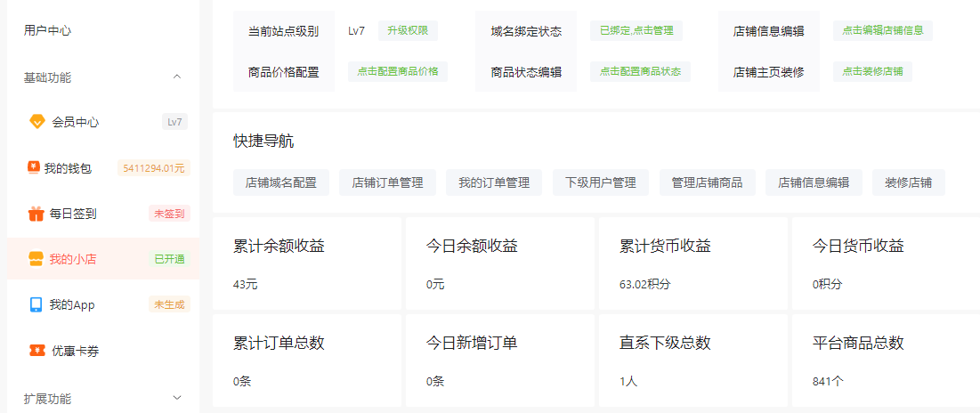Open 店铺订单管理 quick navigation
This screenshot has width=980, height=413.
point(387,182)
